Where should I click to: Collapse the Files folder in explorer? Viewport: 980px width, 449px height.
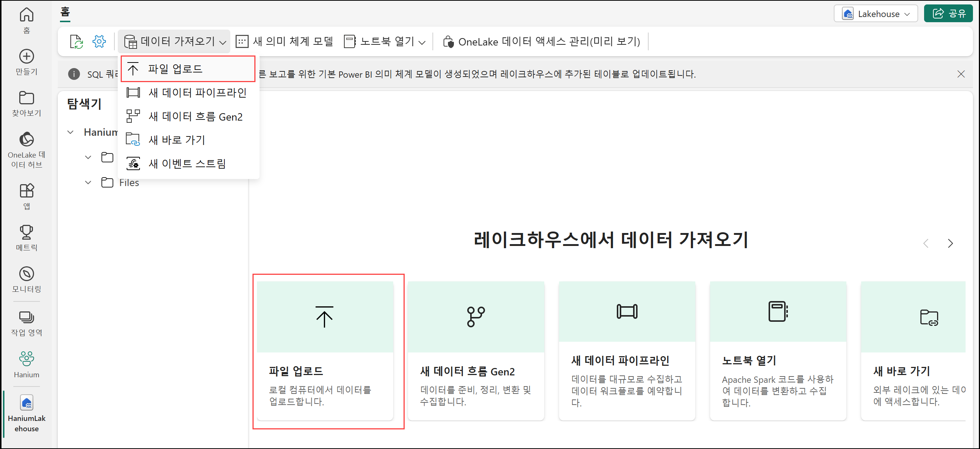88,183
